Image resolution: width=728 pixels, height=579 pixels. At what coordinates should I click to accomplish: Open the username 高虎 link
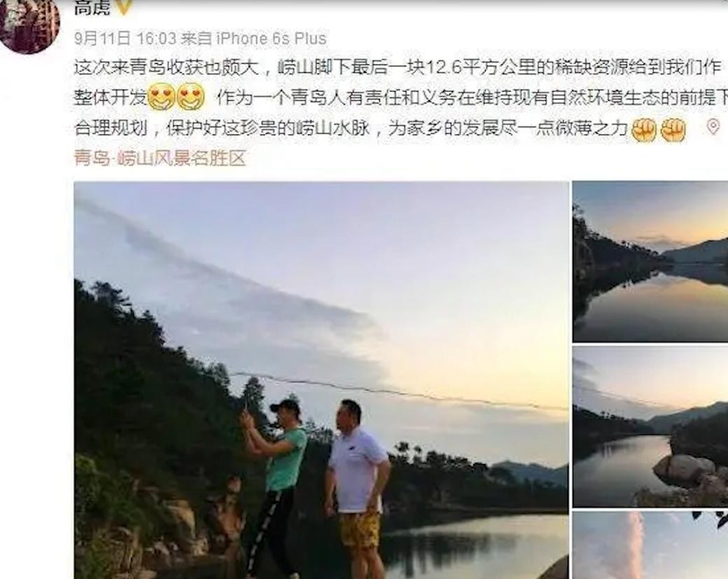coord(92,7)
